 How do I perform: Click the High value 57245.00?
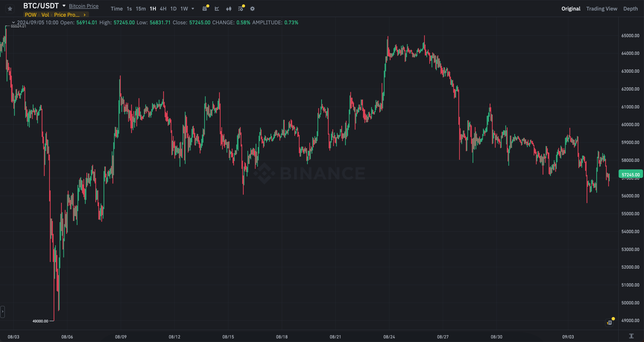(x=124, y=23)
